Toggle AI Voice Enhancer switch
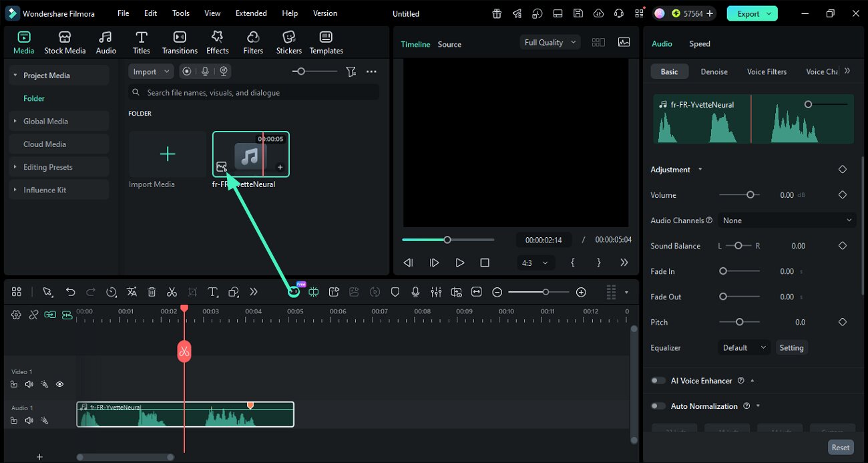The height and width of the screenshot is (463, 868). [x=658, y=380]
